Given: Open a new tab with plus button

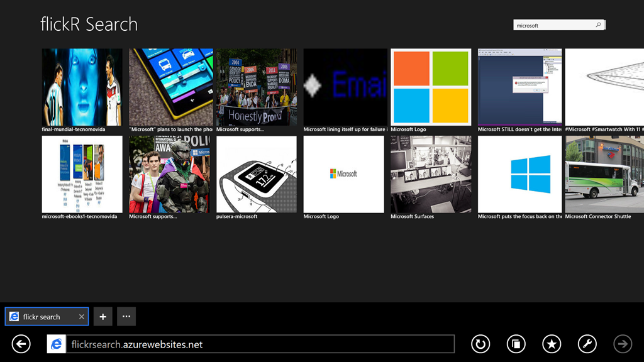Looking at the screenshot, I should pyautogui.click(x=103, y=317).
